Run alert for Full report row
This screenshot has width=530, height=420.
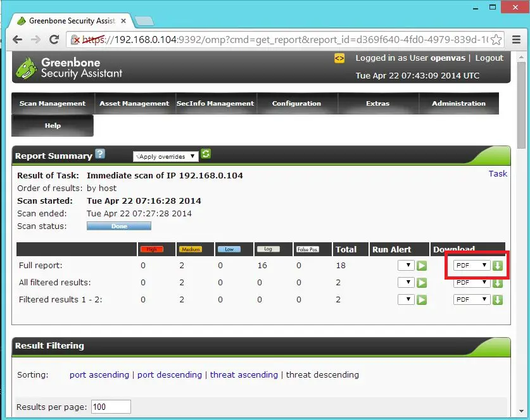coord(422,266)
